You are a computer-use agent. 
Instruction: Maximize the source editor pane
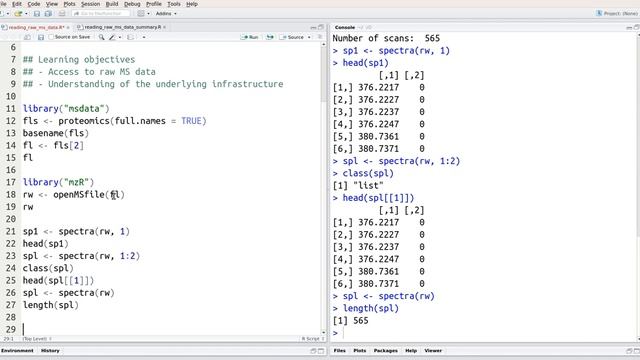click(x=321, y=27)
